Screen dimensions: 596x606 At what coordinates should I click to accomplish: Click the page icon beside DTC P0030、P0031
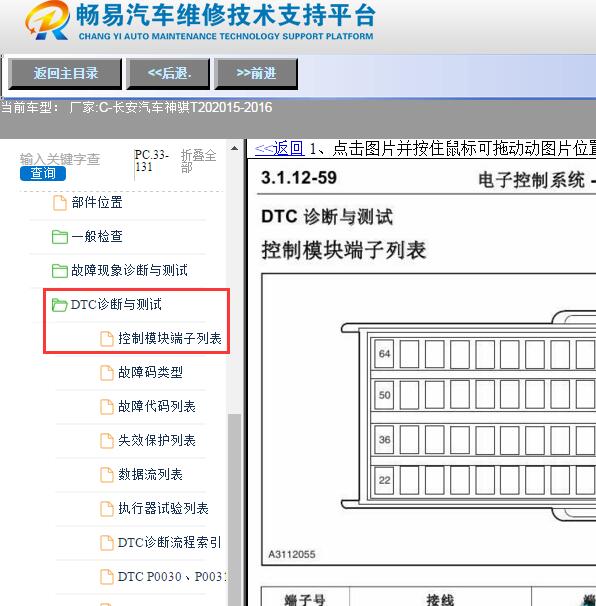click(107, 577)
